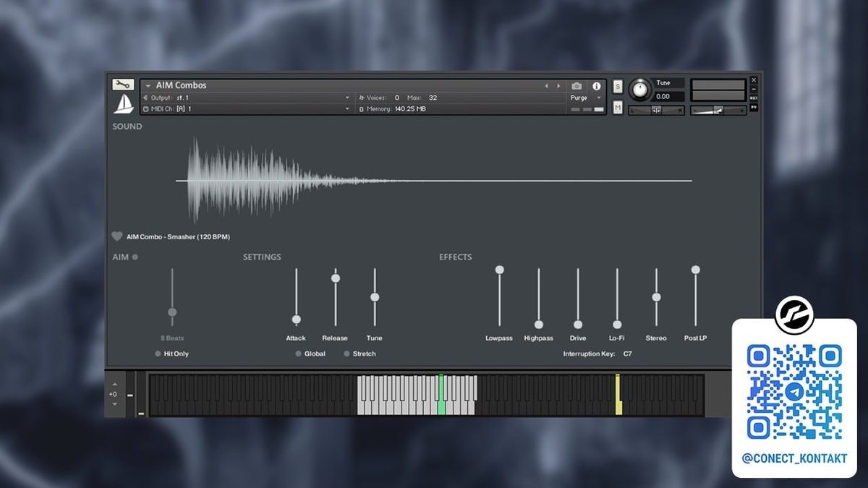This screenshot has width=868, height=488.
Task: Mute the instrument with M button
Action: pyautogui.click(x=618, y=107)
